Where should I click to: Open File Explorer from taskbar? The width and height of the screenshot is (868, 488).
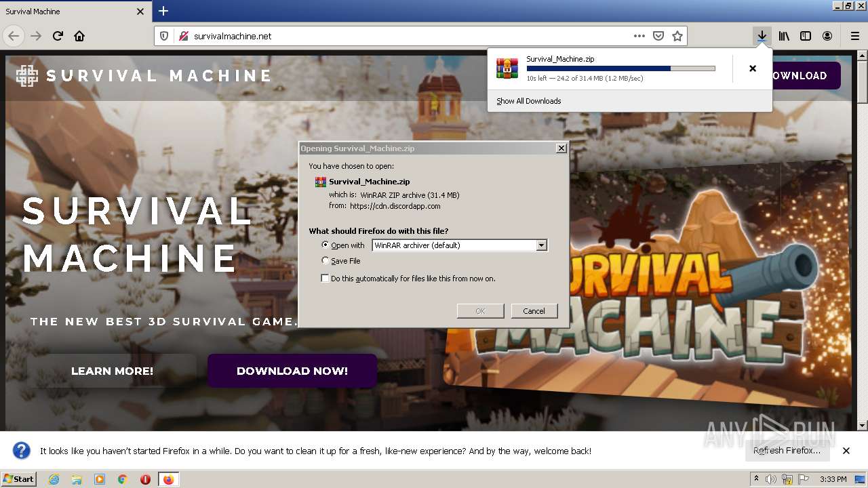77,479
